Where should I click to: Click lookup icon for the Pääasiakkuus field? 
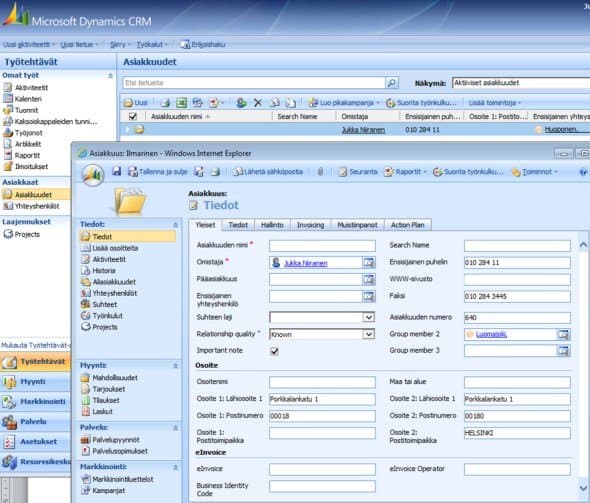369,279
